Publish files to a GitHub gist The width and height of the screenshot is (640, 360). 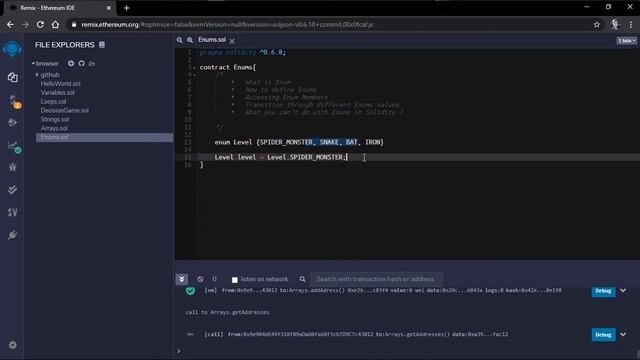[82, 63]
